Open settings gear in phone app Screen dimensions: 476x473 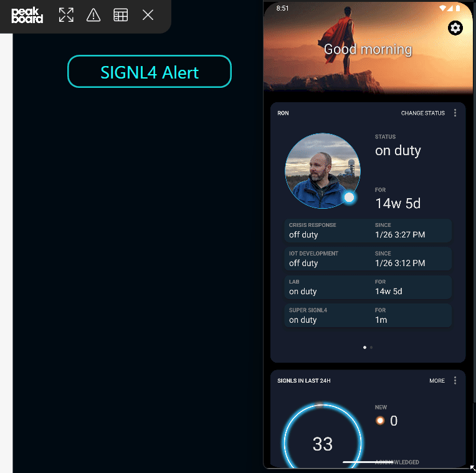point(455,28)
